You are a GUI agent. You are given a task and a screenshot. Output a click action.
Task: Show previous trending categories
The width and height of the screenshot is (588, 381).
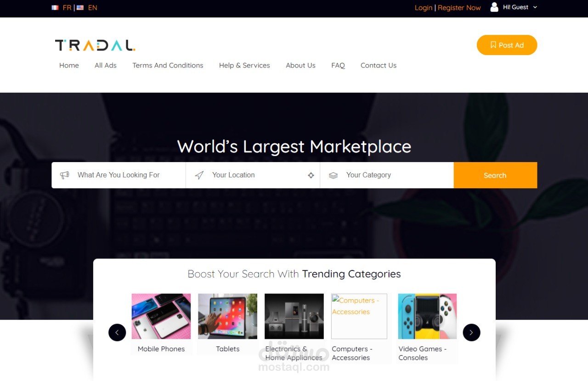pyautogui.click(x=117, y=332)
